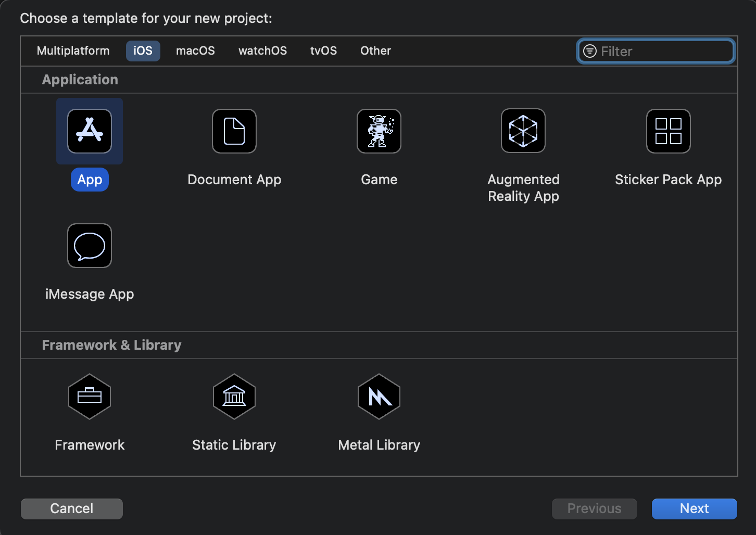Focus the Filter text field

click(x=656, y=51)
